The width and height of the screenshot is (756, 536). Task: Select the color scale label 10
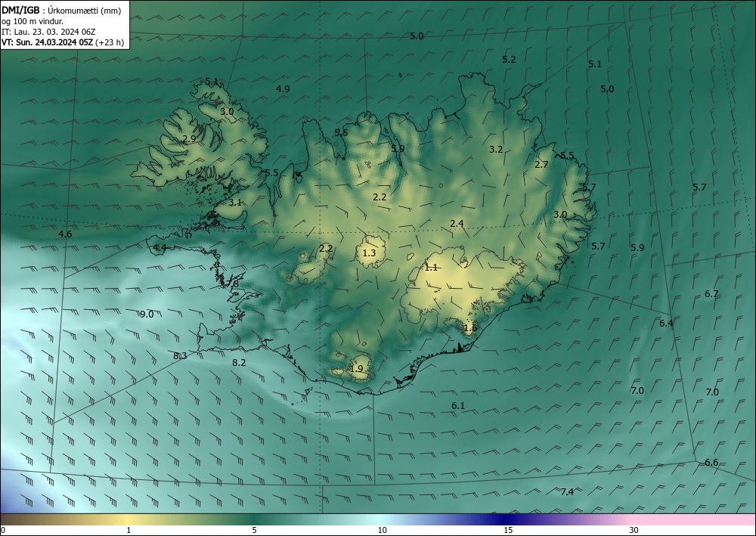[x=382, y=530]
